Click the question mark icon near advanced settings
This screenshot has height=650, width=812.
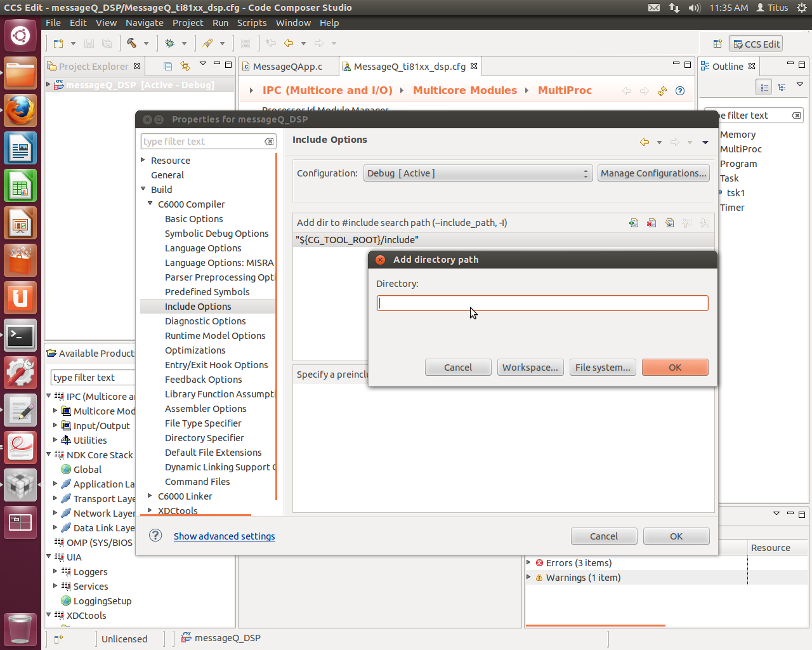[x=155, y=536]
